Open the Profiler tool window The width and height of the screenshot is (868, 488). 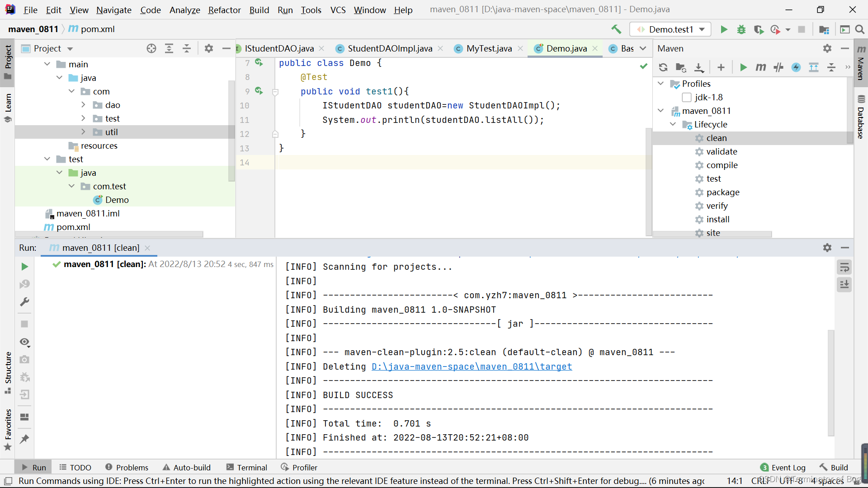tap(299, 468)
